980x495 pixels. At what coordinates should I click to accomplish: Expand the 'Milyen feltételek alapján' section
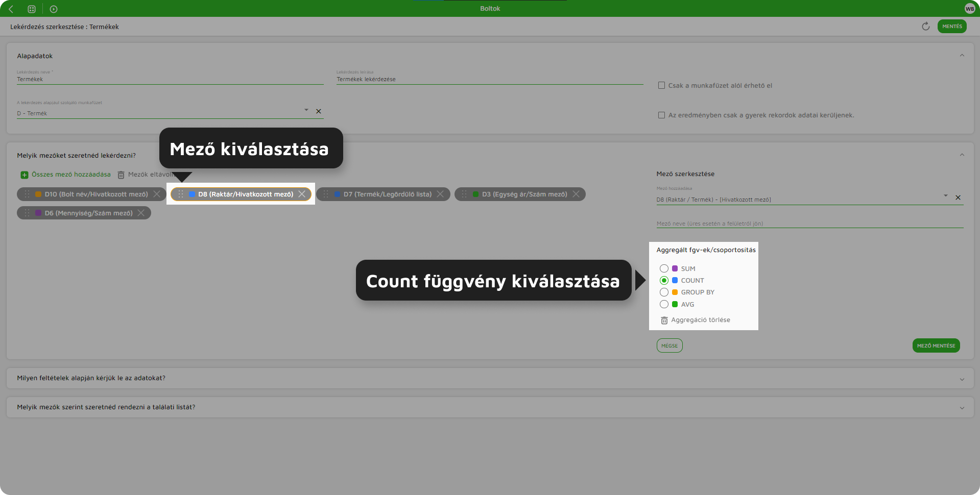[962, 379]
